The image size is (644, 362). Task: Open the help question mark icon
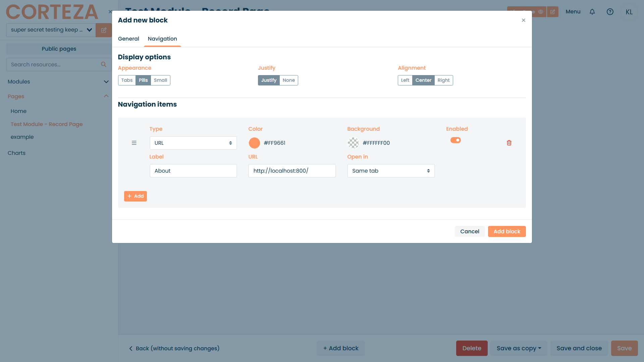pyautogui.click(x=610, y=12)
